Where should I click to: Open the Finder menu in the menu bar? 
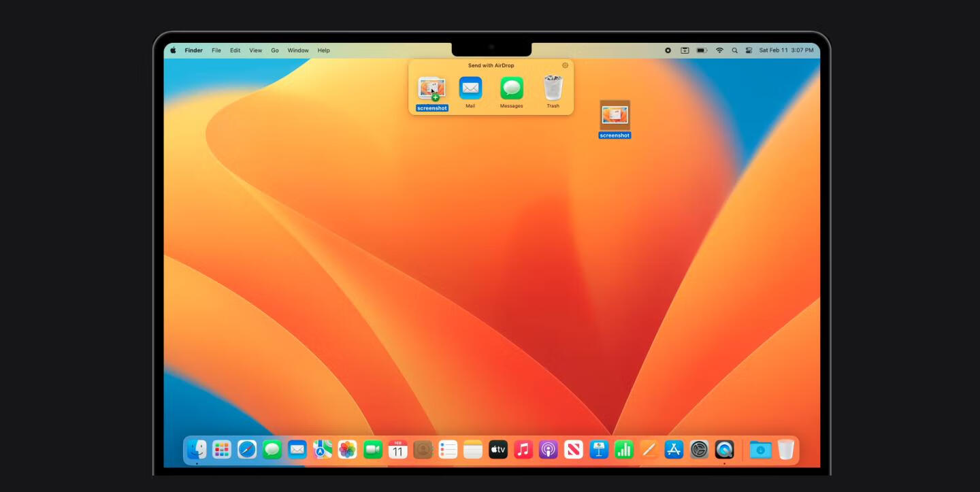[x=194, y=50]
